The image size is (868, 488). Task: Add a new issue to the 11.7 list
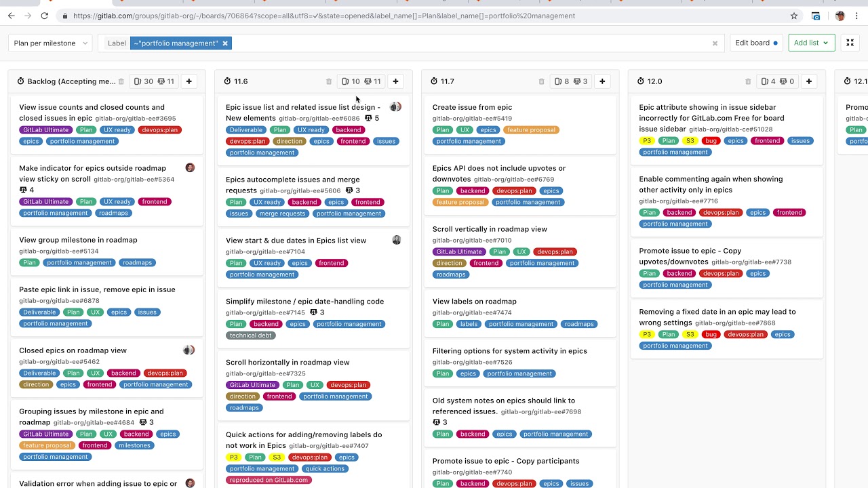602,81
